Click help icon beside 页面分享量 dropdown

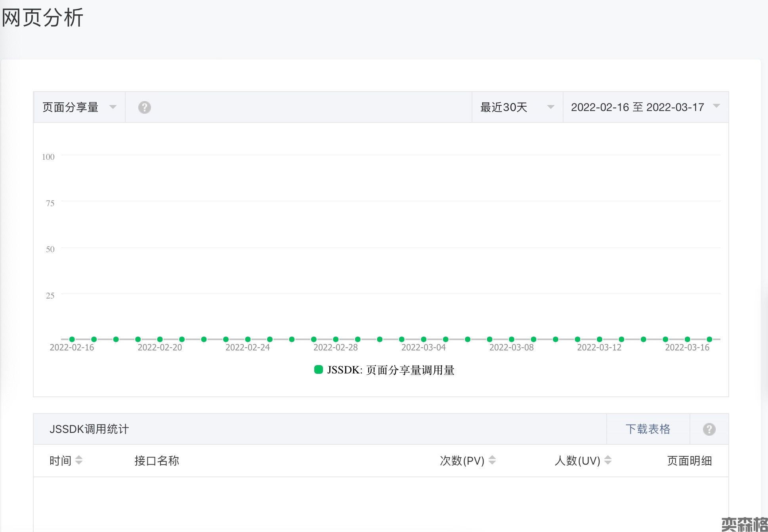tap(144, 107)
